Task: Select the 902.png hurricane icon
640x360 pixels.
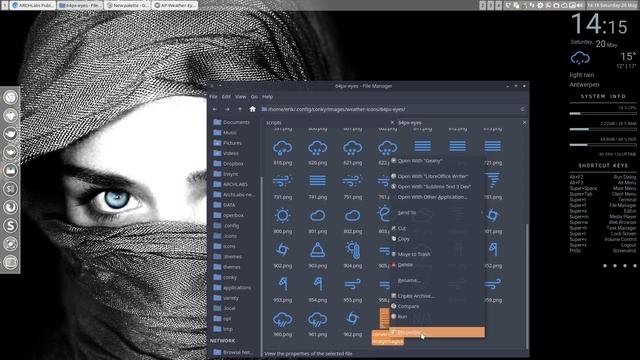Action: [x=282, y=250]
